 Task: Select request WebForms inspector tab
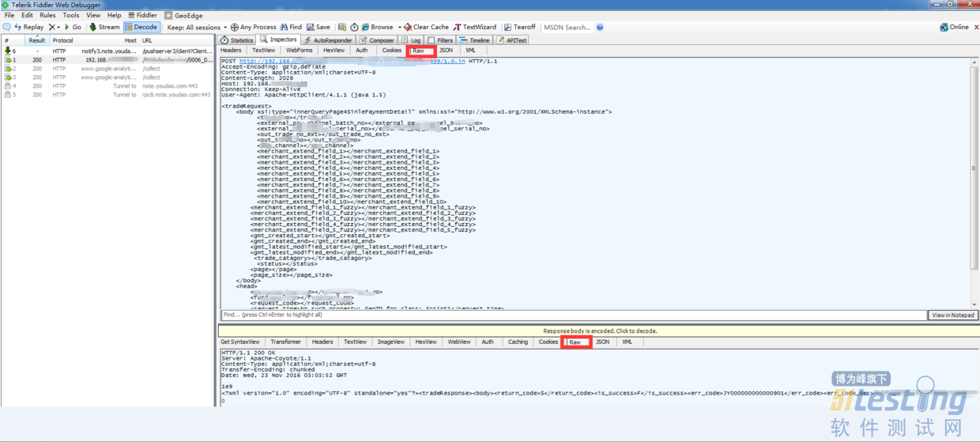[299, 51]
